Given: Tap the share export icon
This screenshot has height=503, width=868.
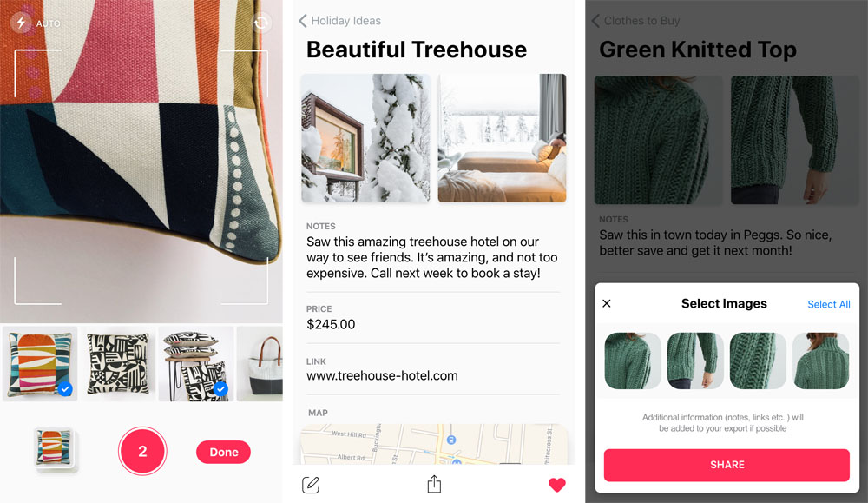Looking at the screenshot, I should click(435, 484).
